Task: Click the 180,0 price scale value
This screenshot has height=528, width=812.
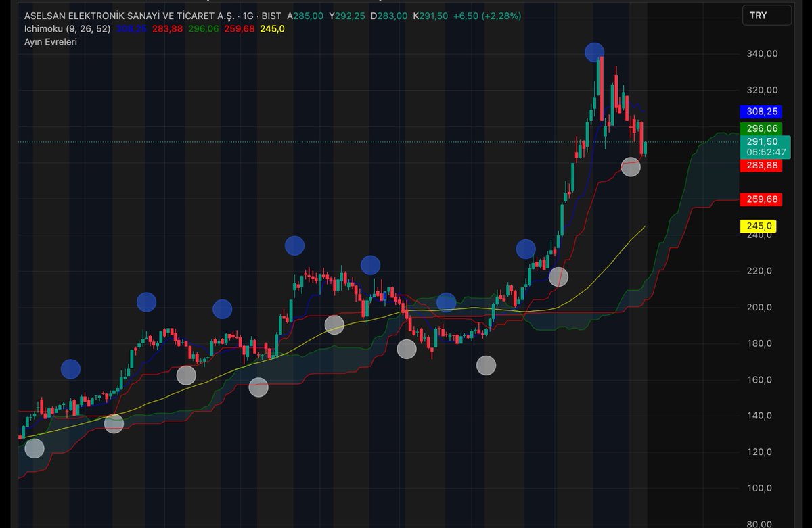Action: 759,343
